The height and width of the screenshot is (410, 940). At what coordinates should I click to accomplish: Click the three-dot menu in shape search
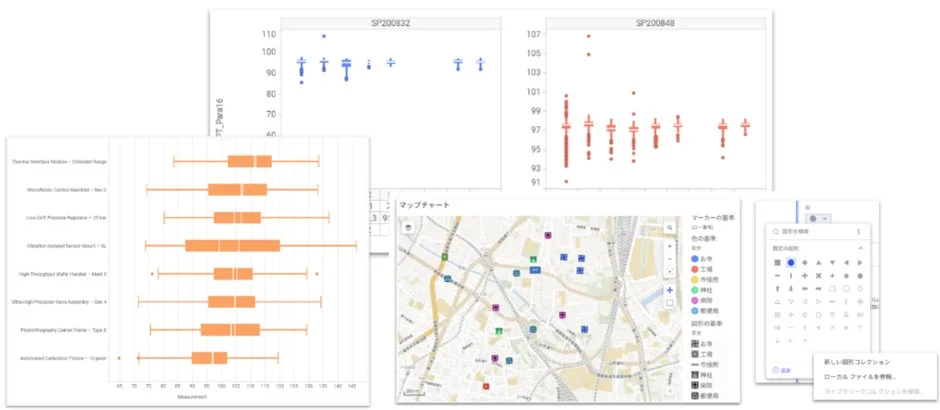[858, 232]
